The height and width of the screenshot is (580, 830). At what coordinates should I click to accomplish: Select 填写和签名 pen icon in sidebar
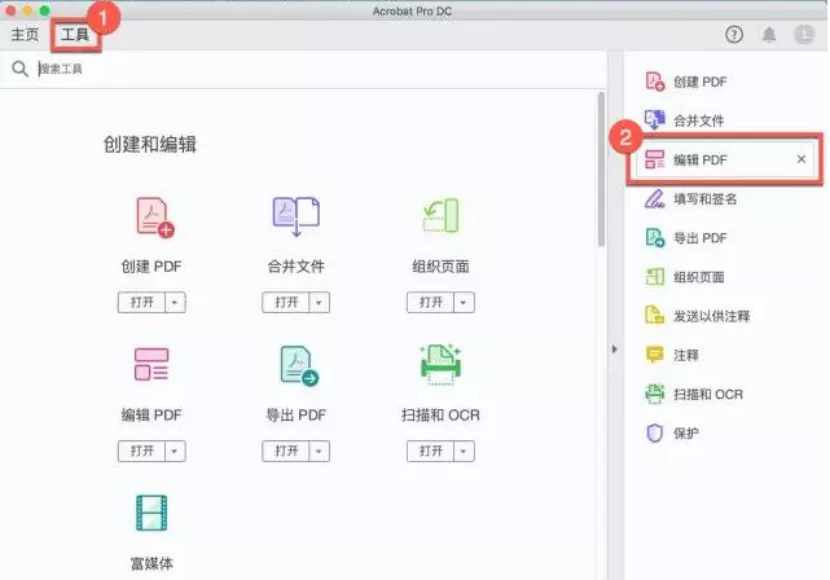coord(655,198)
